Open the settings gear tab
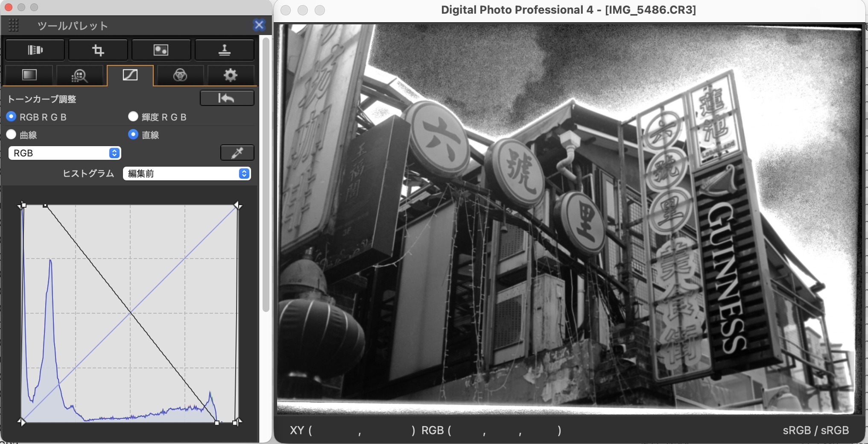Viewport: 868px width, 444px height. [230, 76]
